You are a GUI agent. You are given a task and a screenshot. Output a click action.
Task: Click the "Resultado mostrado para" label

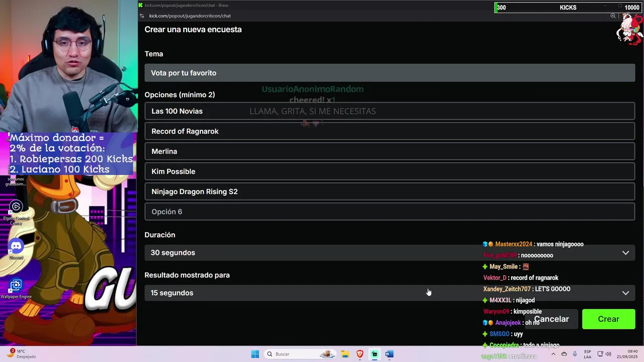187,275
